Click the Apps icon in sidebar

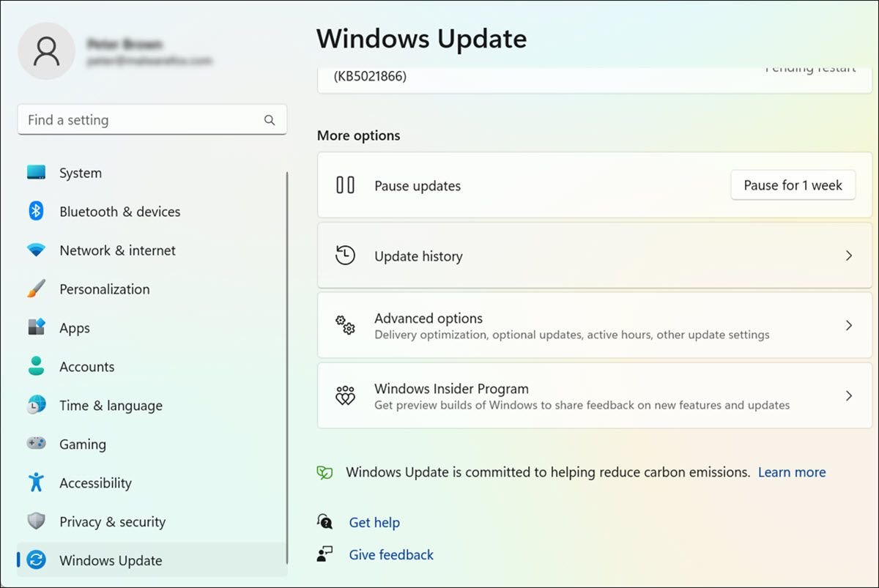tap(36, 327)
